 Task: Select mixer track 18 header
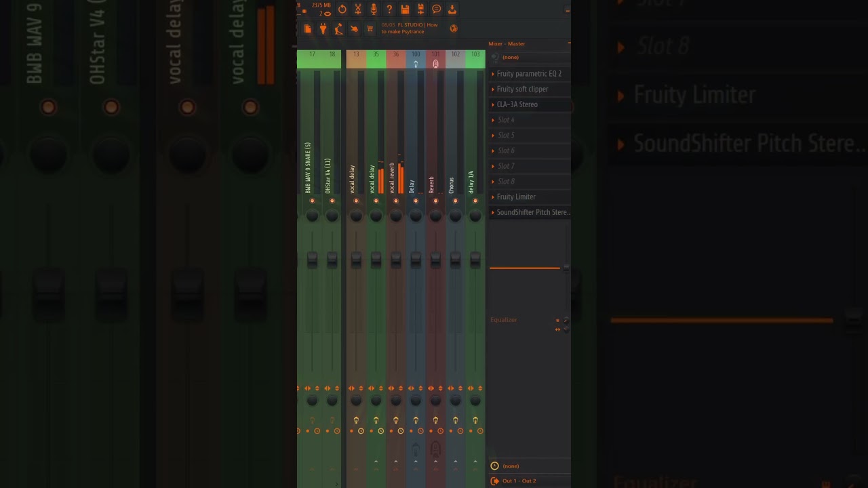(x=332, y=59)
